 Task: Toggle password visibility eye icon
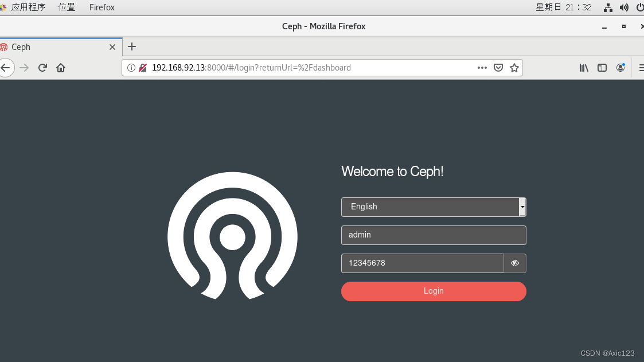click(515, 263)
